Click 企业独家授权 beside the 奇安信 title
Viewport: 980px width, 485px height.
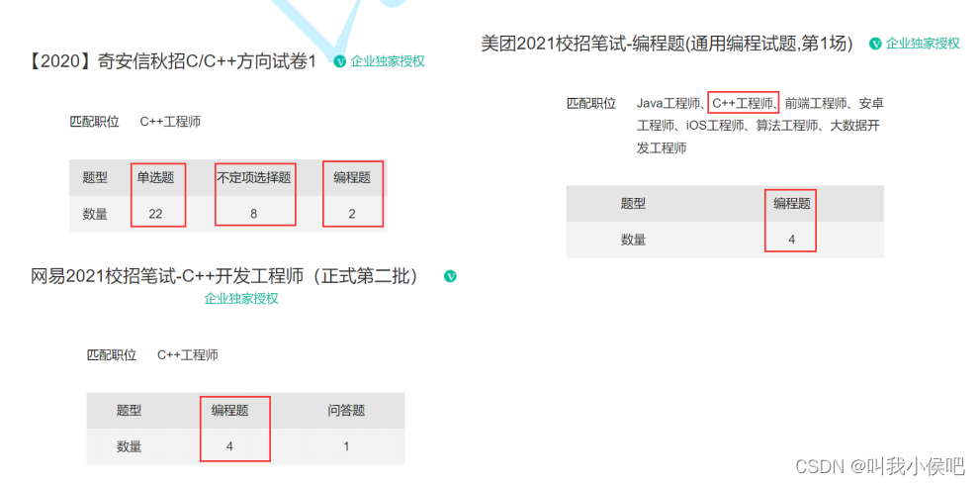point(388,61)
